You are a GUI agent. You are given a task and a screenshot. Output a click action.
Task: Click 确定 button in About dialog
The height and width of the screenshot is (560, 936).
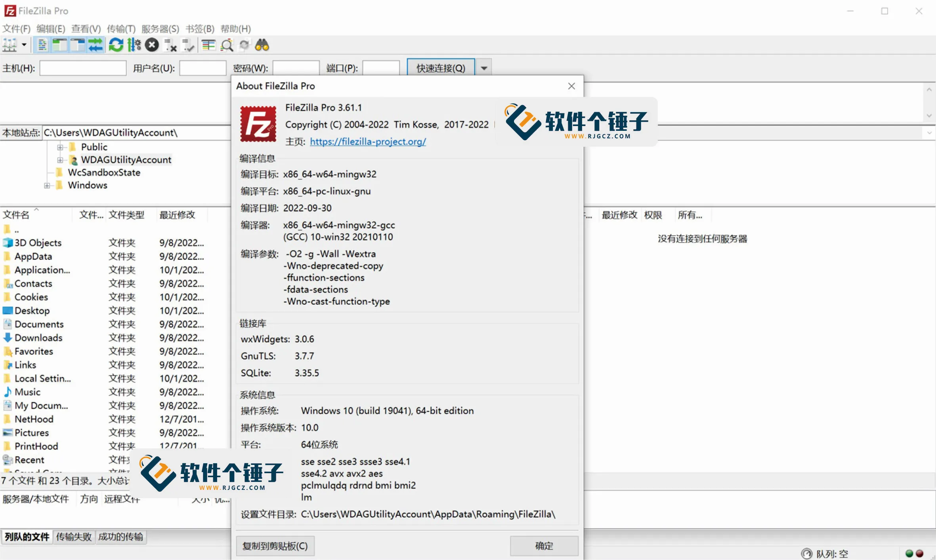tap(544, 546)
